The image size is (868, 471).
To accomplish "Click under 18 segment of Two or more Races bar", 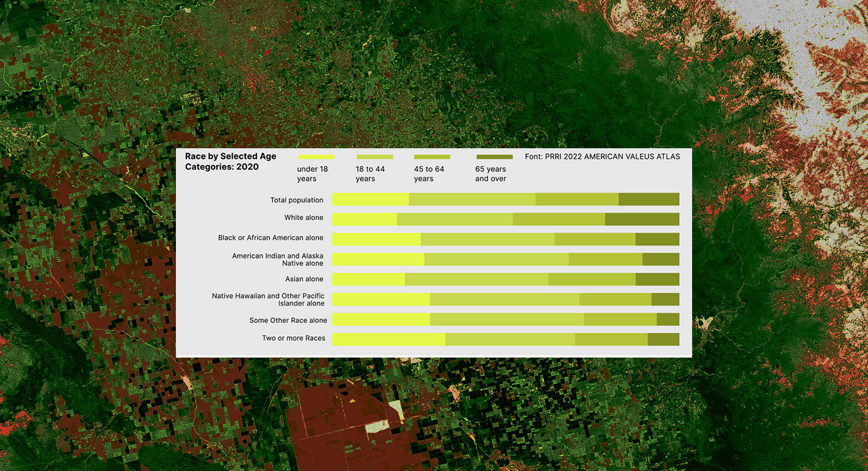I will (389, 339).
